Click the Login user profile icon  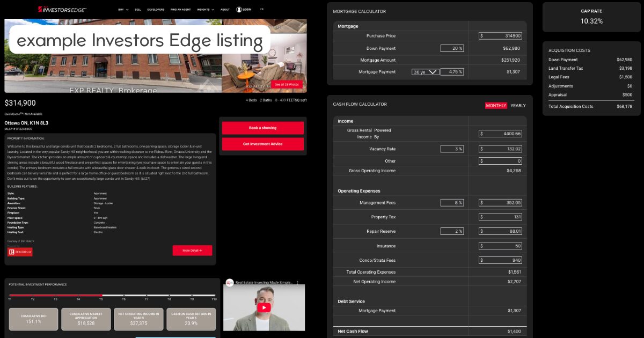239,9
